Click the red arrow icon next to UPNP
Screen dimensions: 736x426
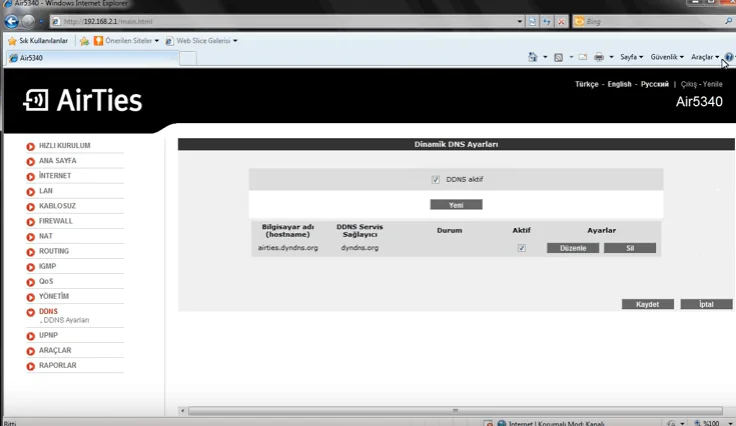coord(31,336)
